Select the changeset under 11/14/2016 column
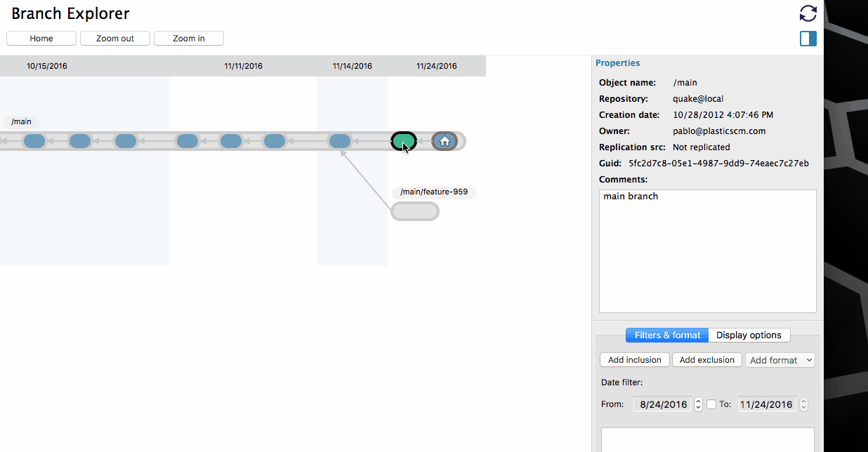This screenshot has width=868, height=452. (x=340, y=141)
